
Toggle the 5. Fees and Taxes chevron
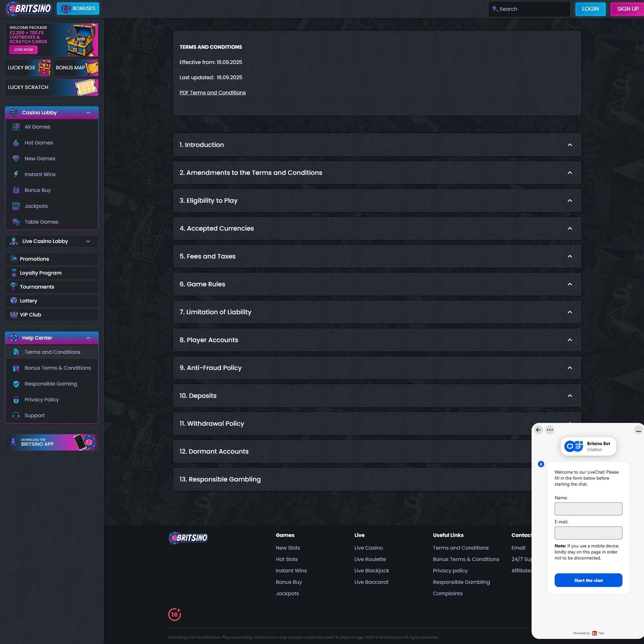[570, 256]
